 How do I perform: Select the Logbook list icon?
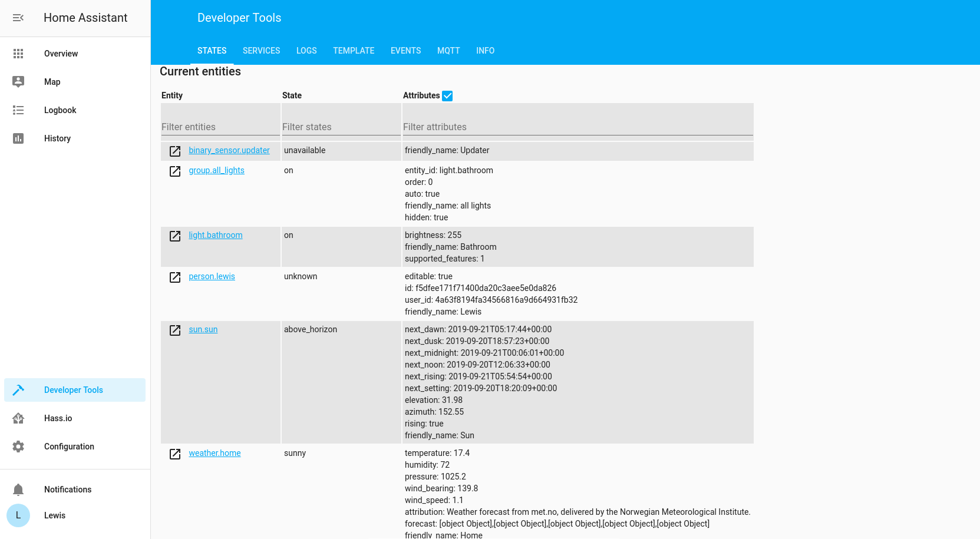point(18,110)
